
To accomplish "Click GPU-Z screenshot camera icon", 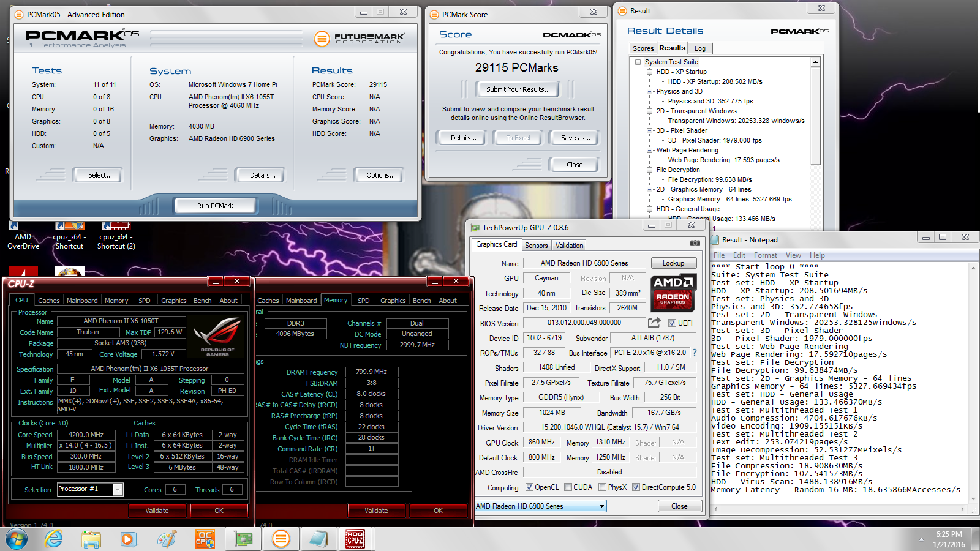I will click(695, 243).
